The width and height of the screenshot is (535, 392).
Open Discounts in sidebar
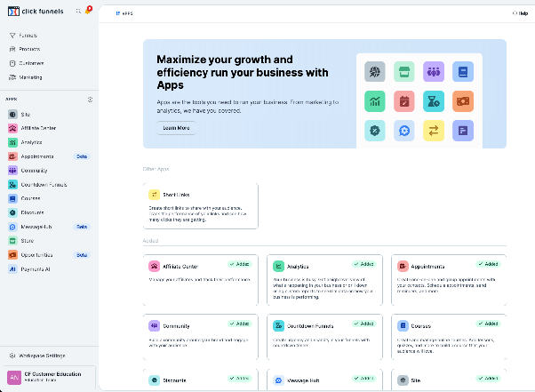pos(26,212)
